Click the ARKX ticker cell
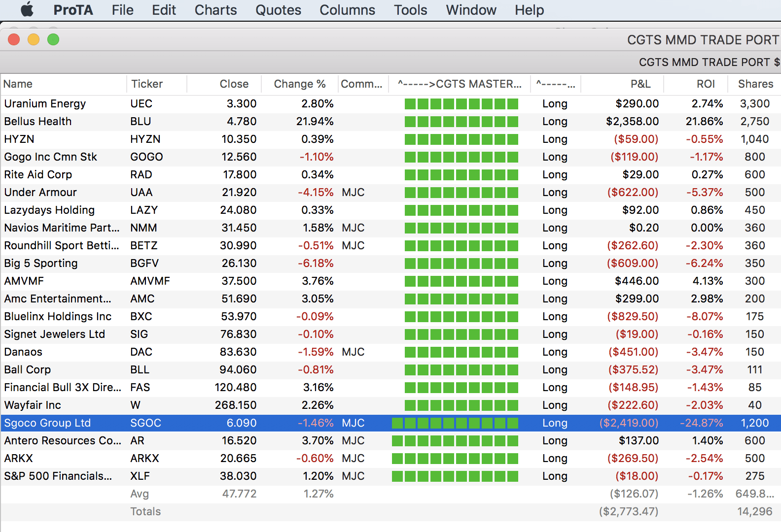The width and height of the screenshot is (781, 532). pos(144,458)
